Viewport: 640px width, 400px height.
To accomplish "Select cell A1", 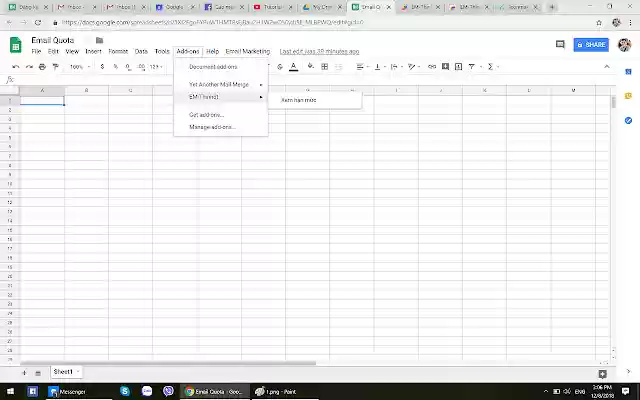I will tap(42, 100).
